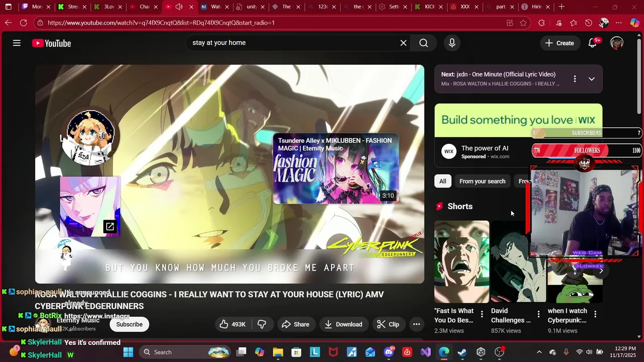Open 'David Challenges' short thumbnail
This screenshot has height=362, width=644.
pos(518,262)
